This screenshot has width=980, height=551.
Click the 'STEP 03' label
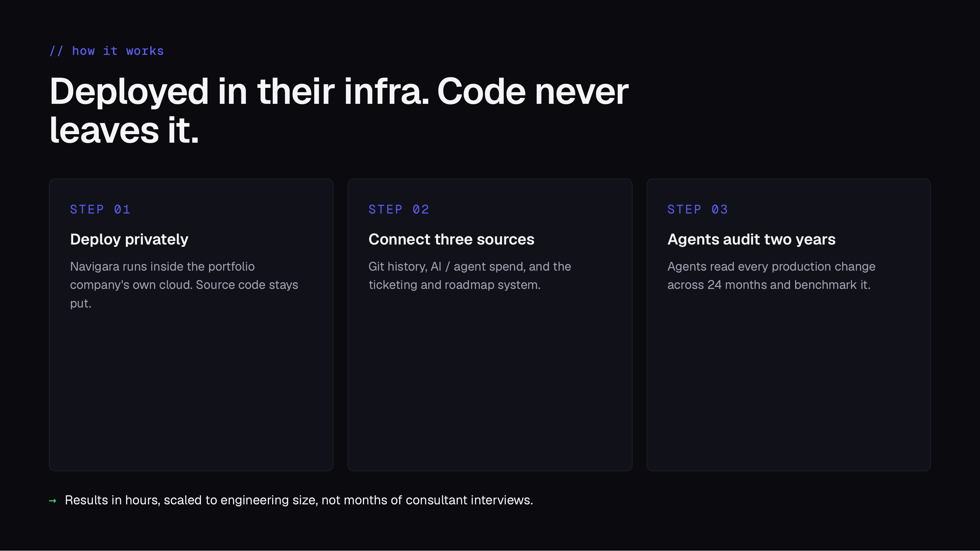[x=698, y=210]
